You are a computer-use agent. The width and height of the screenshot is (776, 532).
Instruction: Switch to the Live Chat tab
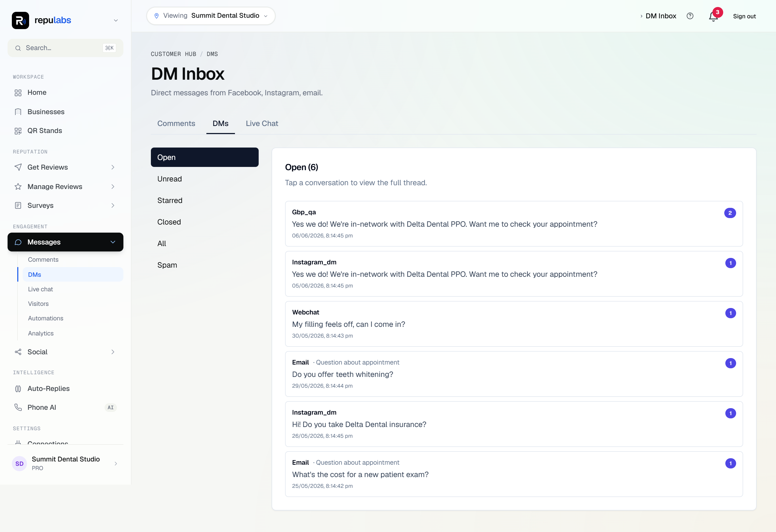click(262, 123)
